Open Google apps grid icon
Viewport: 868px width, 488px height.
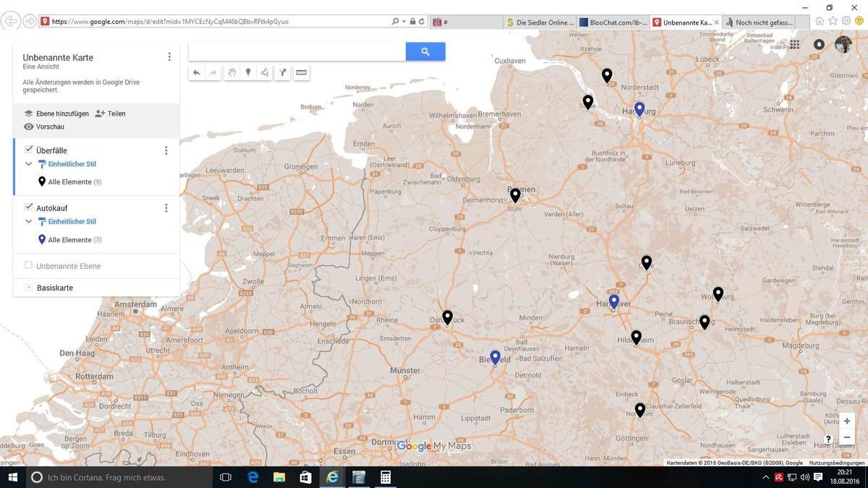click(x=794, y=44)
